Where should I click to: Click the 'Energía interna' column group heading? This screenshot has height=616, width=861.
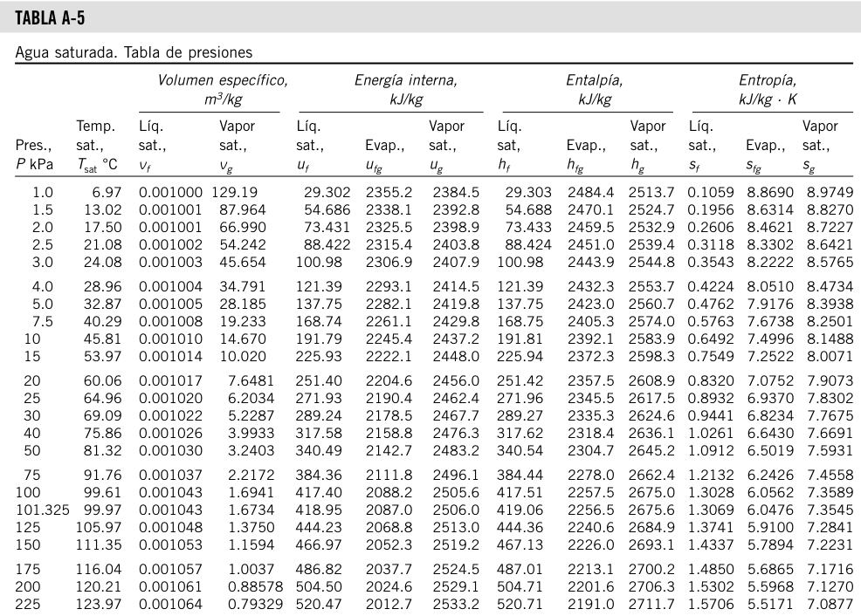406,80
